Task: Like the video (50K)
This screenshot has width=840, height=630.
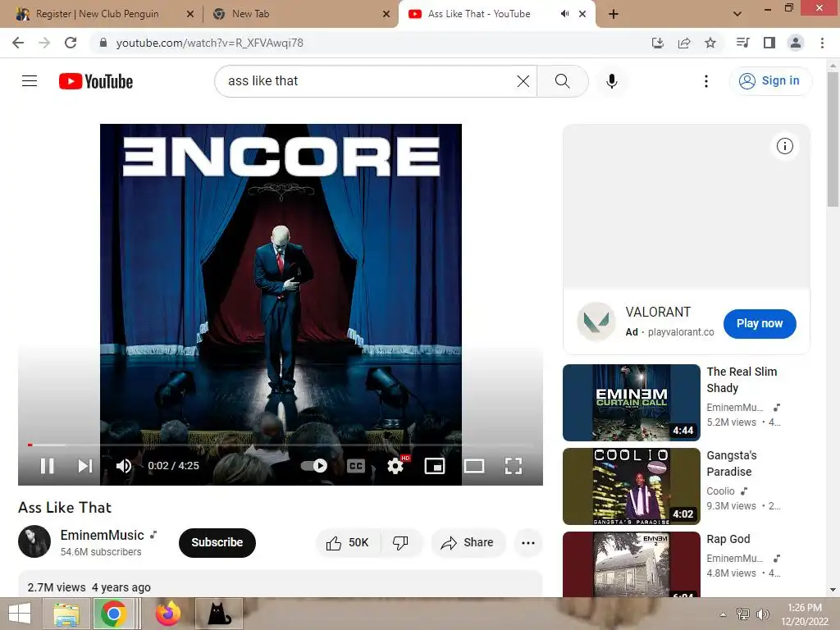Action: 348,543
